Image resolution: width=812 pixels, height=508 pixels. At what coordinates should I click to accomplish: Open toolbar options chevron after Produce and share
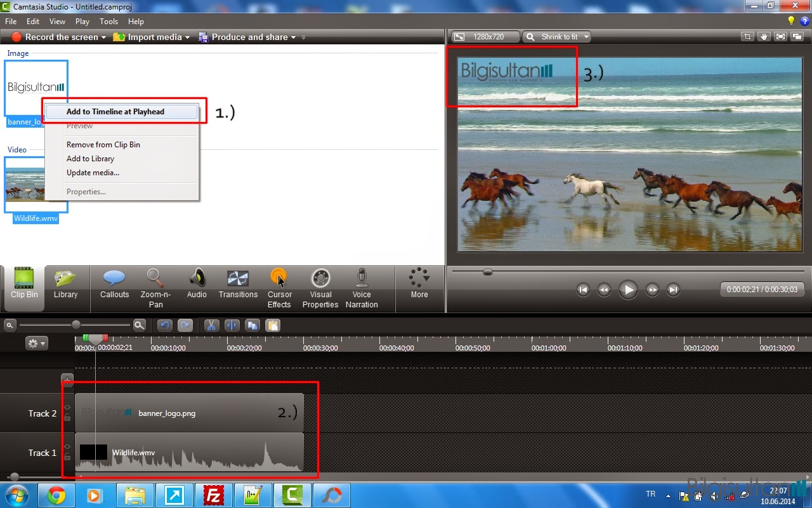(303, 37)
